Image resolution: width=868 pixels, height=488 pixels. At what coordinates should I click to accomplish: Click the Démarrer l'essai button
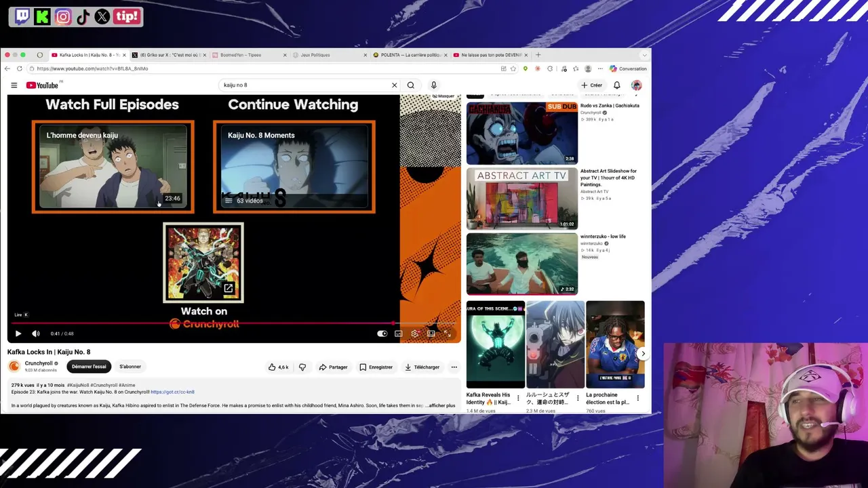(89, 367)
